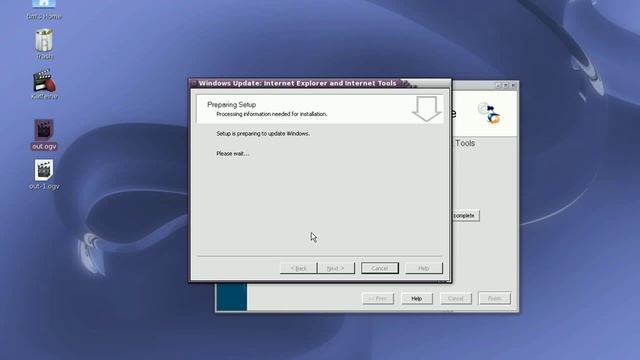Viewport: 640px width, 360px height.
Task: Close the background wizard window
Action: (x=513, y=85)
